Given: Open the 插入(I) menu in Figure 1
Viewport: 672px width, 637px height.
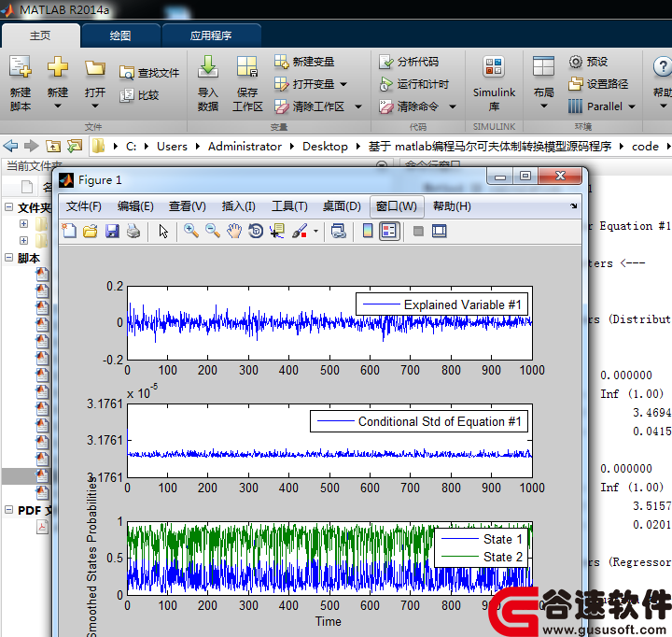Looking at the screenshot, I should [x=239, y=206].
